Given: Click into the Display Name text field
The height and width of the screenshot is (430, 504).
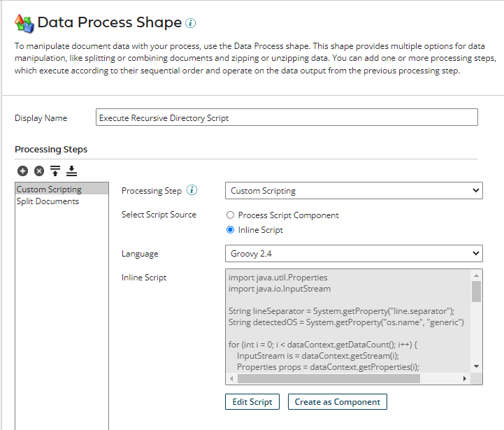Looking at the screenshot, I should click(287, 117).
